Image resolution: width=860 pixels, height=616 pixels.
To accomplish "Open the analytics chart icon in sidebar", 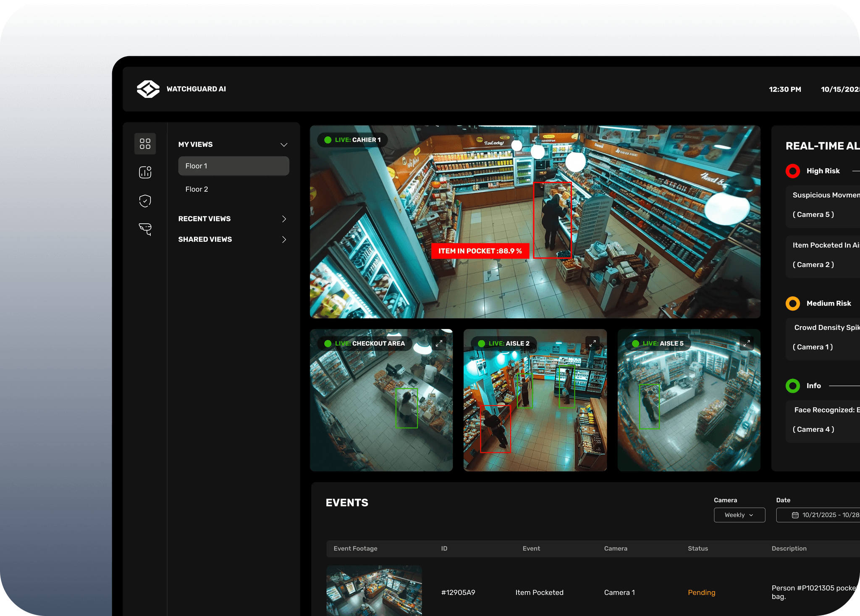I will tap(145, 172).
